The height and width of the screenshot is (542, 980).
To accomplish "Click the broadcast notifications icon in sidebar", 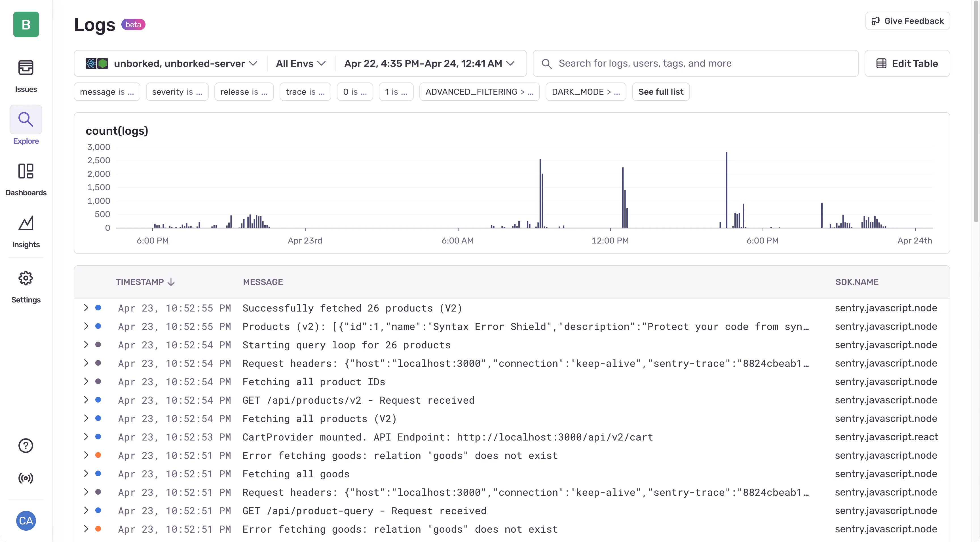I will [x=26, y=478].
